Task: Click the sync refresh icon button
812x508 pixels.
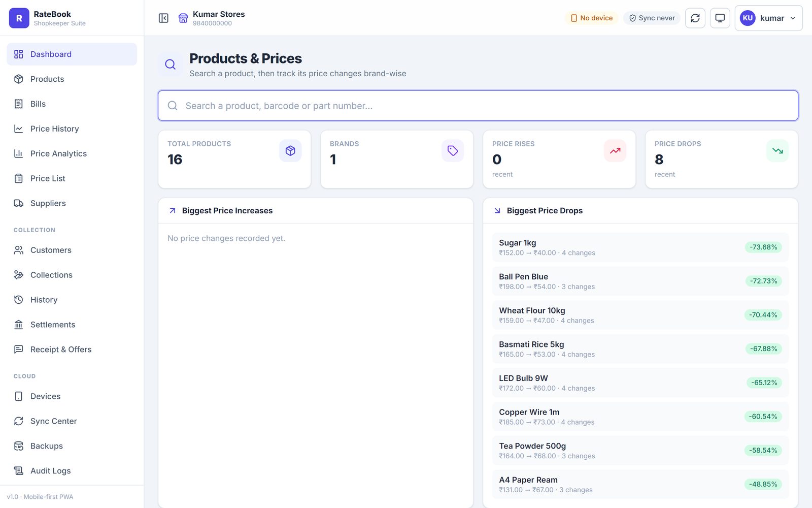Action: [x=695, y=18]
